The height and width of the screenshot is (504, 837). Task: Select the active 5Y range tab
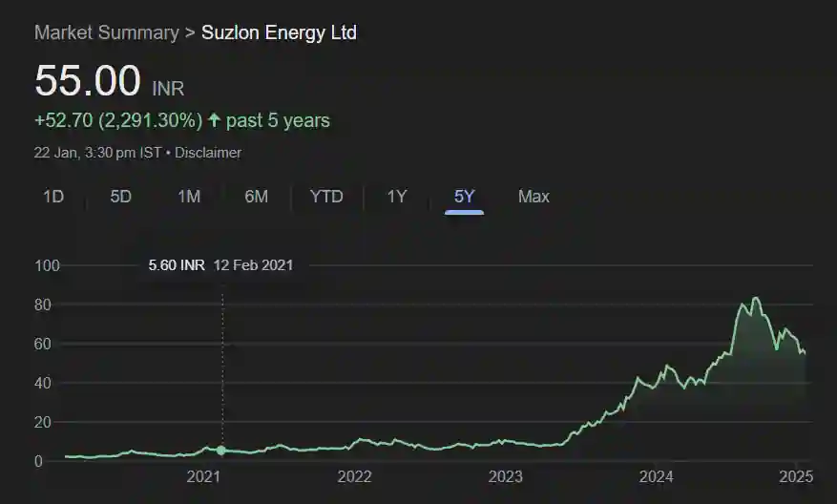click(x=465, y=197)
